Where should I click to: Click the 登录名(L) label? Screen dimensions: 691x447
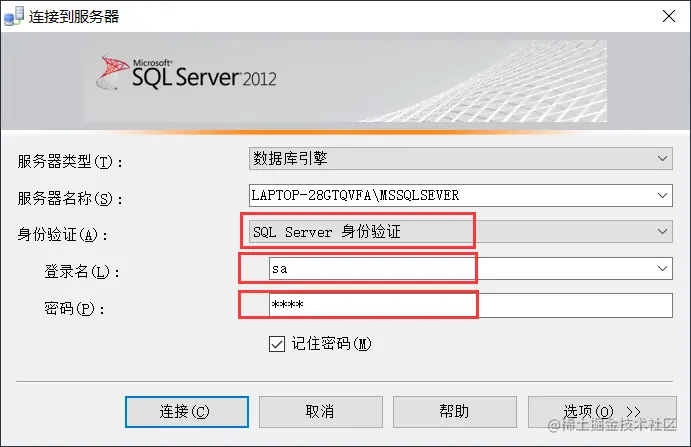pyautogui.click(x=82, y=272)
